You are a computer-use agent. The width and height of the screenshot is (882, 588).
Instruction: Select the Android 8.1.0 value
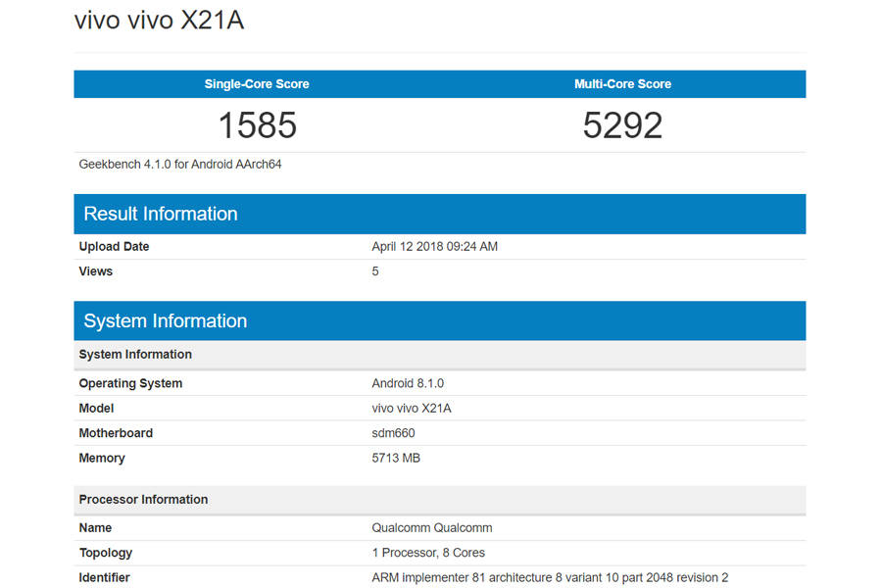pyautogui.click(x=408, y=383)
